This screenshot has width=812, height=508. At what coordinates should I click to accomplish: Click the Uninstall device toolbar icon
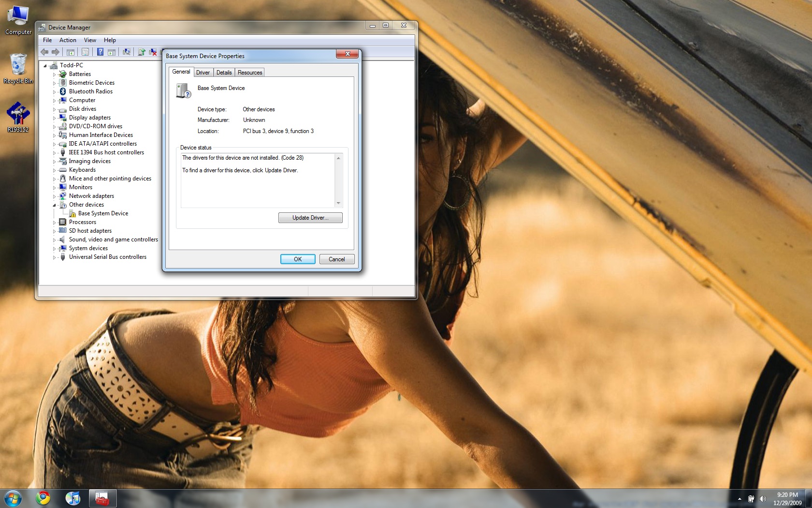[x=153, y=52]
